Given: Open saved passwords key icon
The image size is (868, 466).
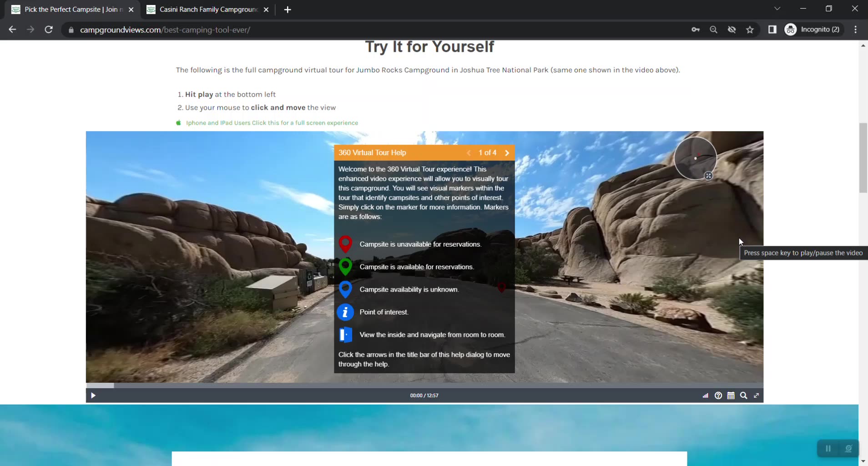Looking at the screenshot, I should pos(696,30).
